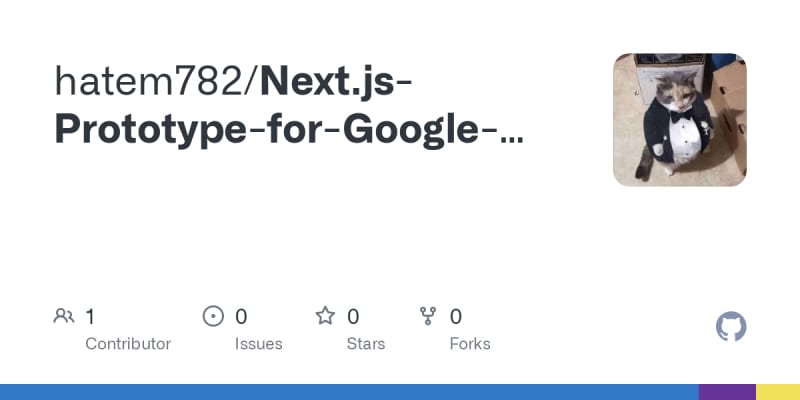Click the issues count of 0
This screenshot has height=400, width=800.
(241, 317)
